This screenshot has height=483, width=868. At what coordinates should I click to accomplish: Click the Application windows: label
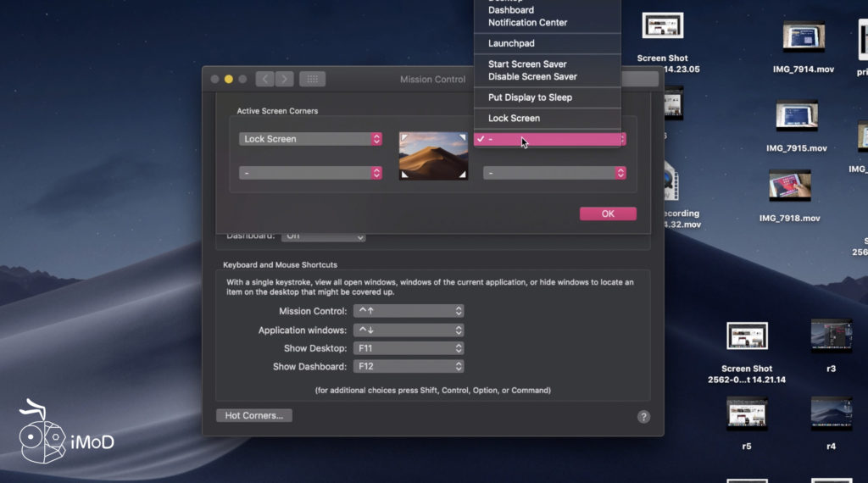(303, 330)
